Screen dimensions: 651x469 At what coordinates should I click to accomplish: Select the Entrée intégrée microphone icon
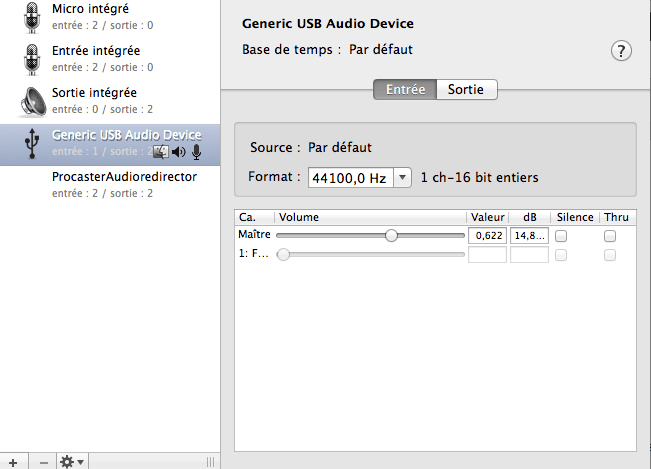pyautogui.click(x=29, y=58)
